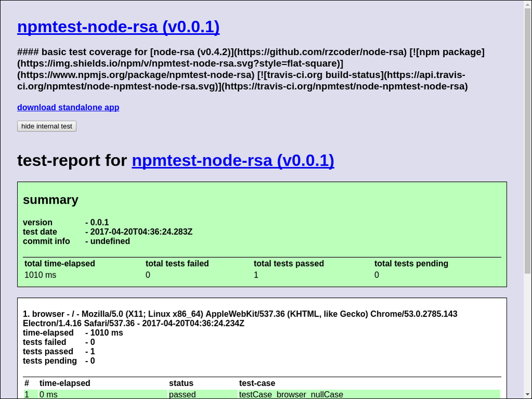Click the total tests pending header
This screenshot has width=532, height=399.
(411, 263)
